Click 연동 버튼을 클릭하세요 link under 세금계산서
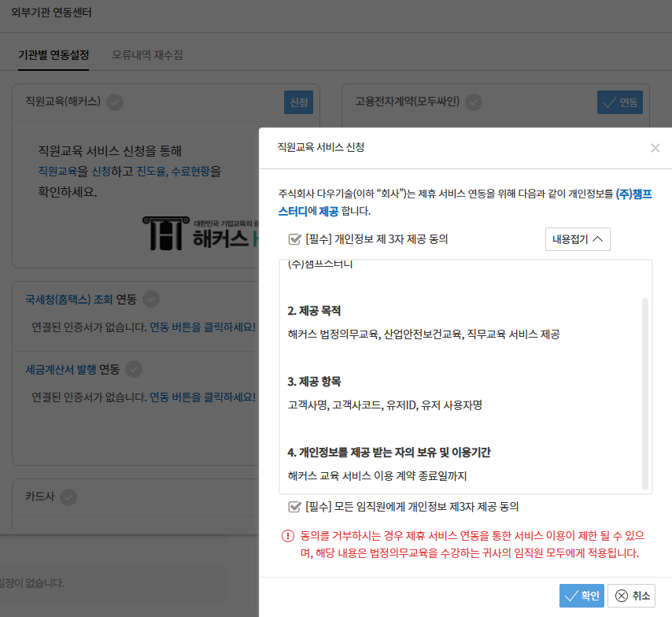The image size is (672, 617). 203,397
